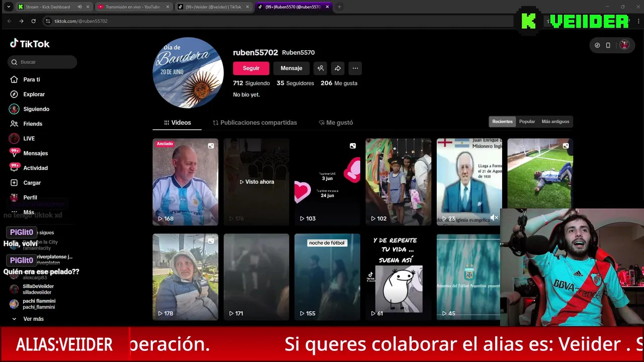Open the video with 102 views
Viewport: 644px width, 362px height.
pyautogui.click(x=398, y=182)
